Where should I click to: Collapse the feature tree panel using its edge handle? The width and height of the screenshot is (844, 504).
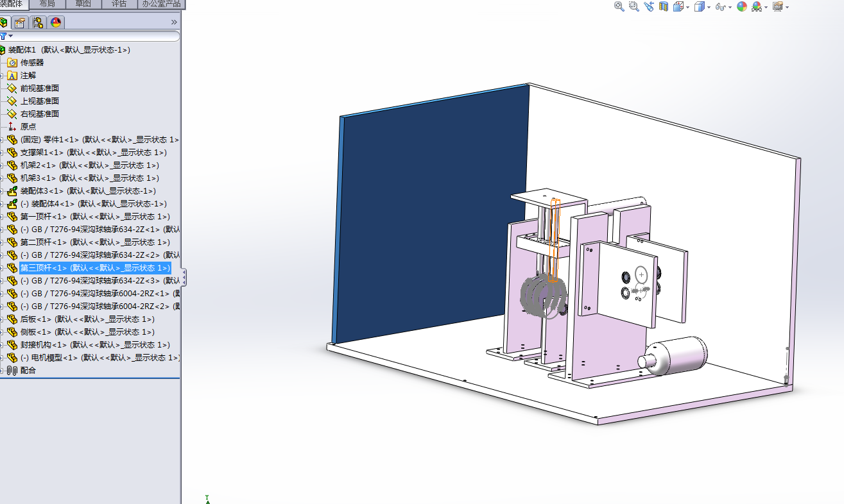(x=184, y=277)
